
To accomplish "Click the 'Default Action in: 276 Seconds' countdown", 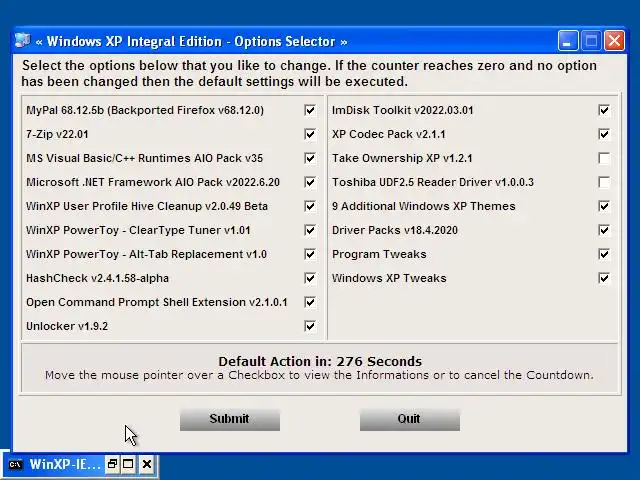I will coord(320,361).
